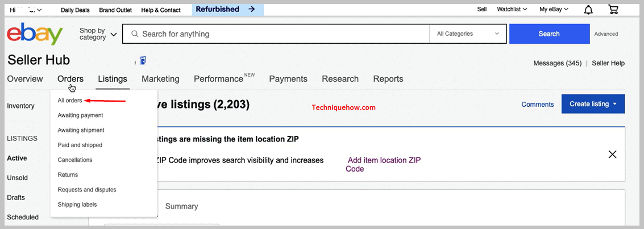The width and height of the screenshot is (644, 229).
Task: Open Inventory in the left sidebar
Action: [20, 106]
